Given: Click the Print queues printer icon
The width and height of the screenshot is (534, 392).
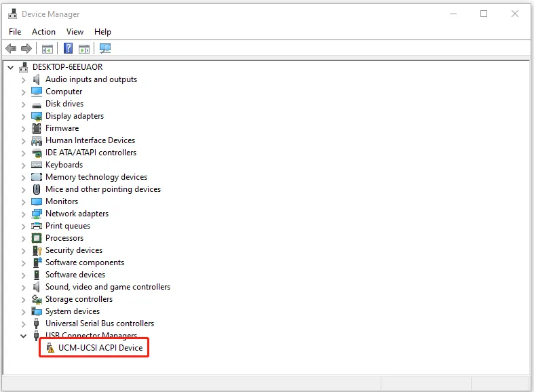Looking at the screenshot, I should pos(37,226).
